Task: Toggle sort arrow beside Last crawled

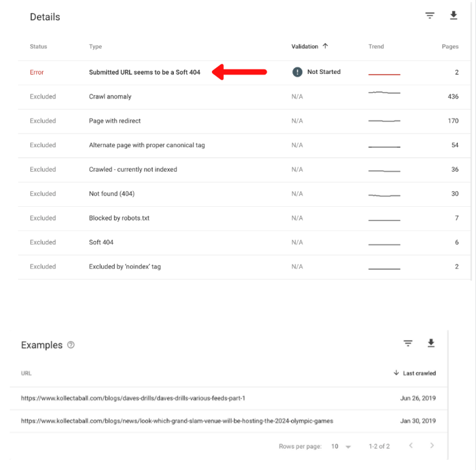Action: pyautogui.click(x=396, y=373)
